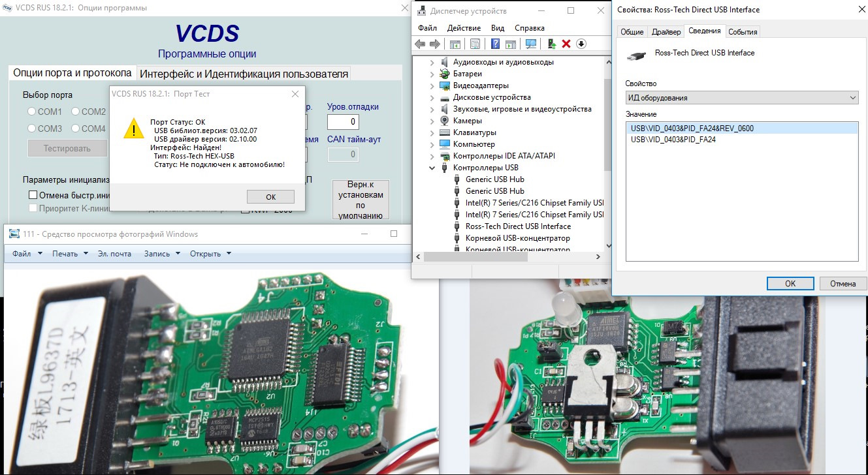Click the Generic USB Hub first entry icon
The height and width of the screenshot is (475, 868).
(458, 179)
